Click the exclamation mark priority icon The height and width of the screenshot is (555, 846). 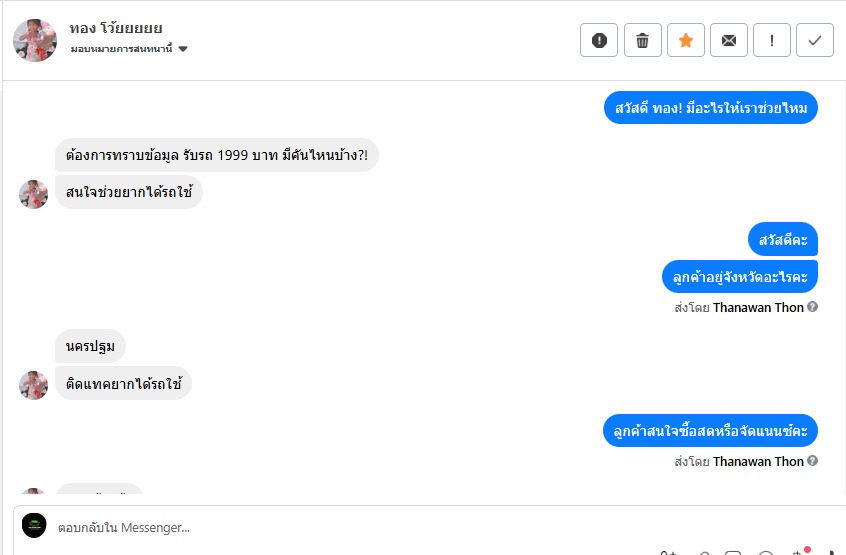tap(771, 40)
